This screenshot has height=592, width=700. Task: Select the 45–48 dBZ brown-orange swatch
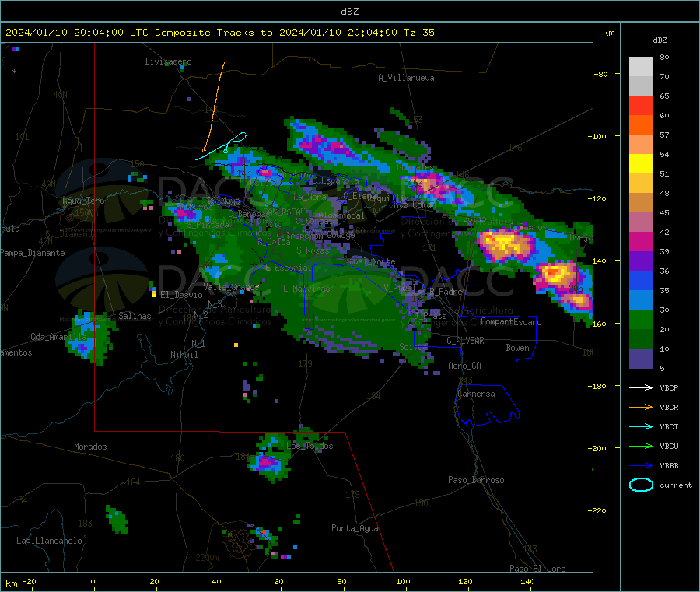pyautogui.click(x=641, y=203)
